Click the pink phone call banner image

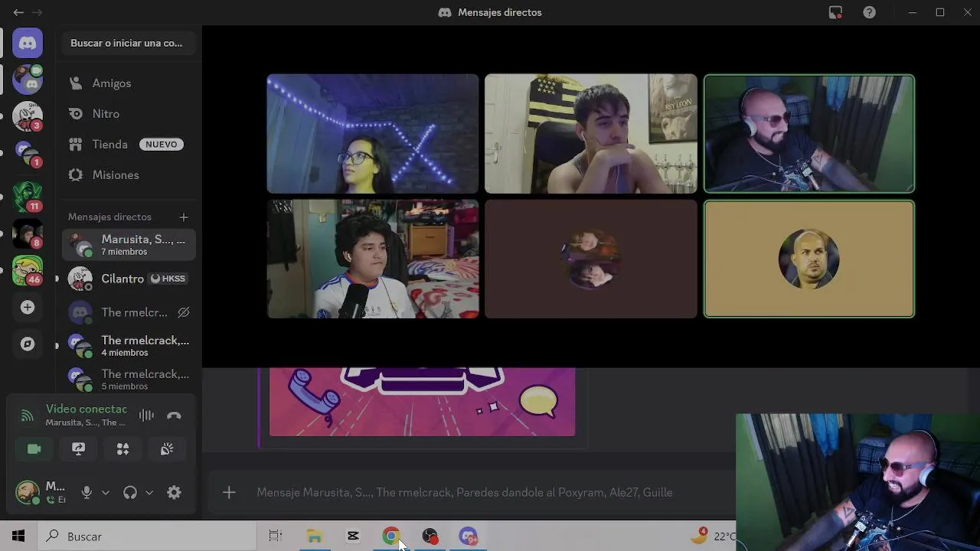[x=422, y=402]
